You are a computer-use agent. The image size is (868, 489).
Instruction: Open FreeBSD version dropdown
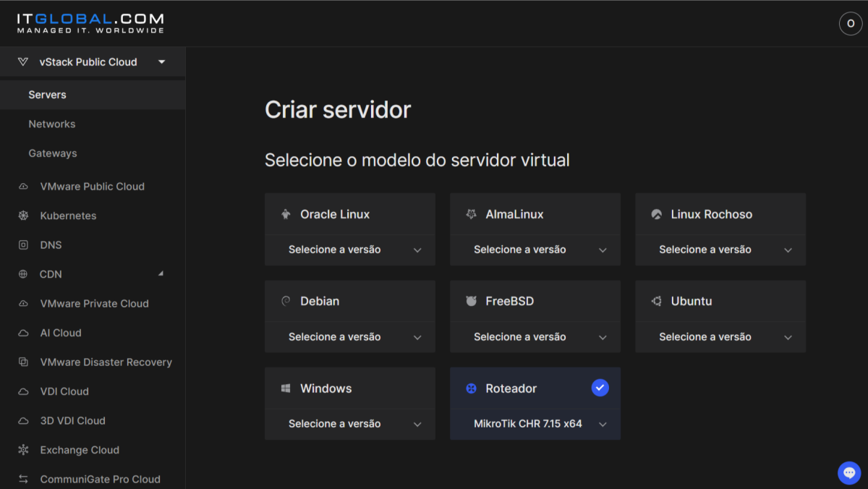535,337
